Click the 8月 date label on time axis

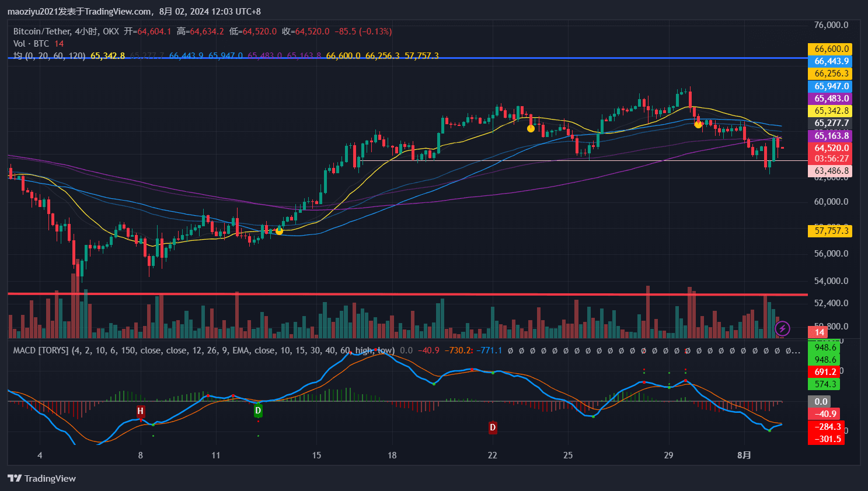click(744, 455)
